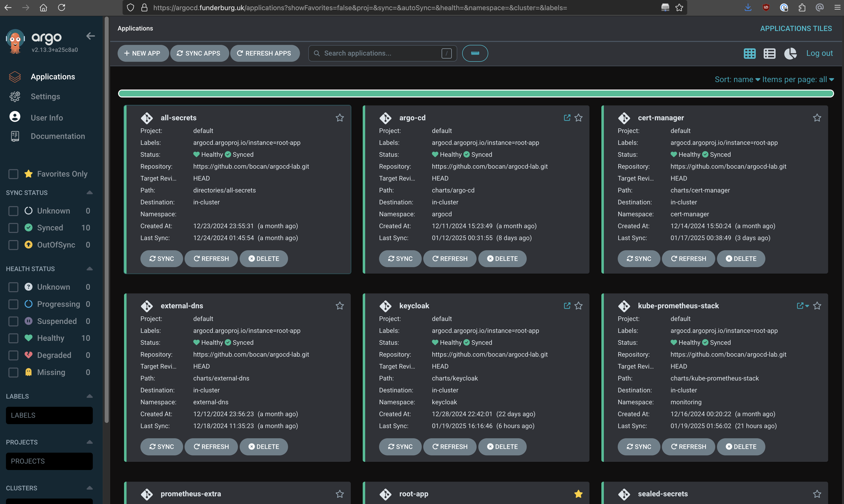Enable Favorites Only checkbox
844x504 pixels.
point(13,174)
